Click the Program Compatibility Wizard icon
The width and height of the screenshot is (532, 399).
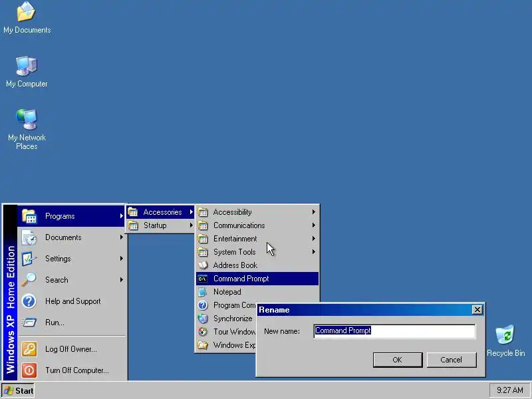[203, 305]
